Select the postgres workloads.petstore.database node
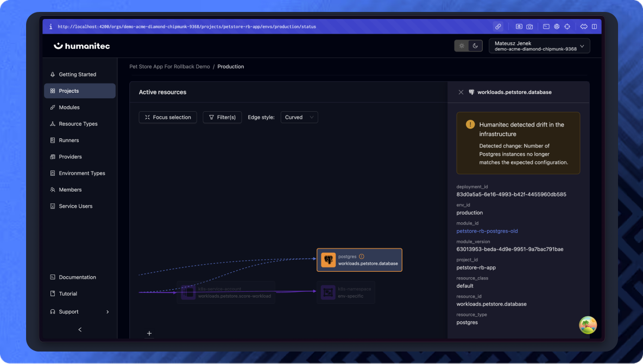Image resolution: width=643 pixels, height=364 pixels. click(359, 260)
